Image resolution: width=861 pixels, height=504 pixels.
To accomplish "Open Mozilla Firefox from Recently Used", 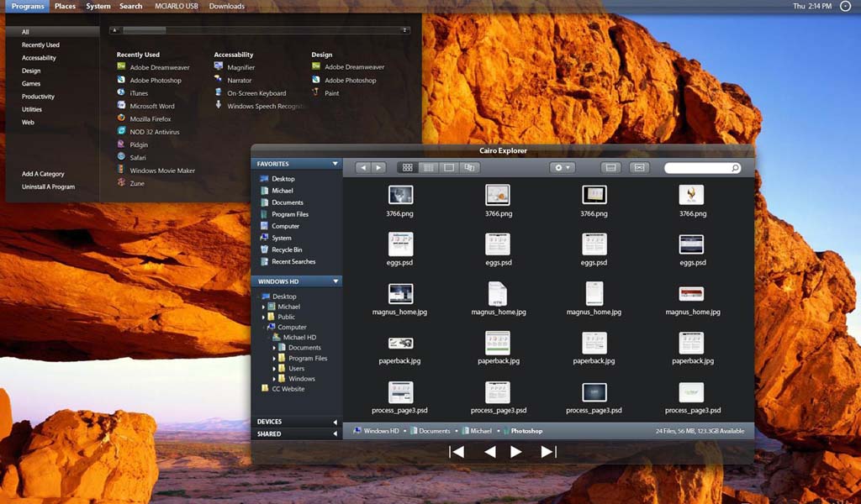I will pos(150,119).
